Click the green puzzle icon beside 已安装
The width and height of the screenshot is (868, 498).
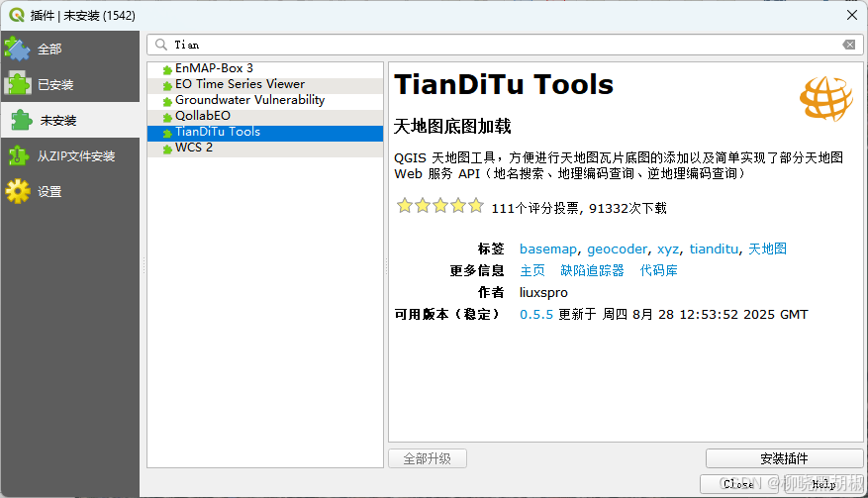18,84
